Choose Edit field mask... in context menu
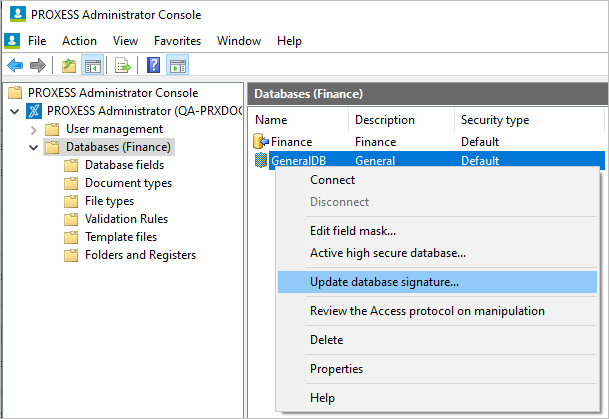Image resolution: width=609 pixels, height=419 pixels. [437, 231]
